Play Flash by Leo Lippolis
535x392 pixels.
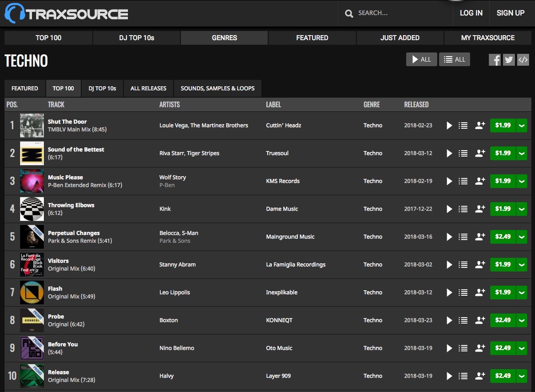[450, 293]
